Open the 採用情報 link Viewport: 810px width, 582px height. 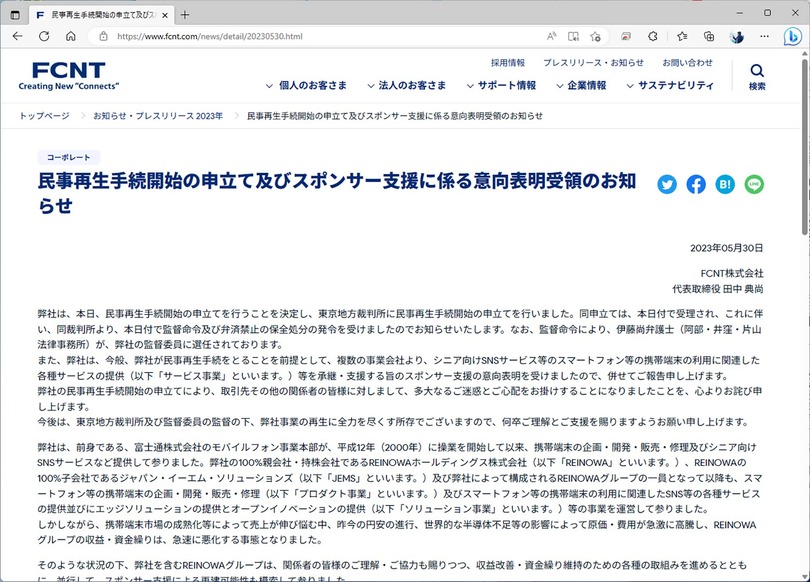click(x=508, y=62)
